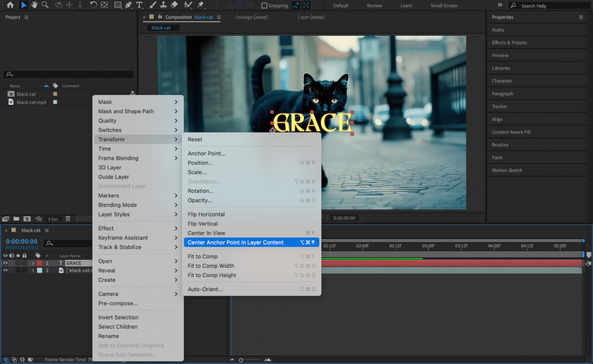Click the trash icon in the Project panel
This screenshot has width=593, height=364.
coord(68,219)
